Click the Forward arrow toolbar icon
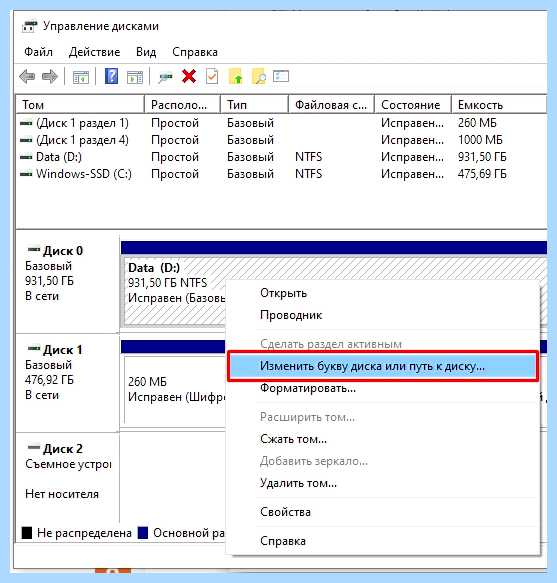The image size is (557, 583). [x=50, y=77]
